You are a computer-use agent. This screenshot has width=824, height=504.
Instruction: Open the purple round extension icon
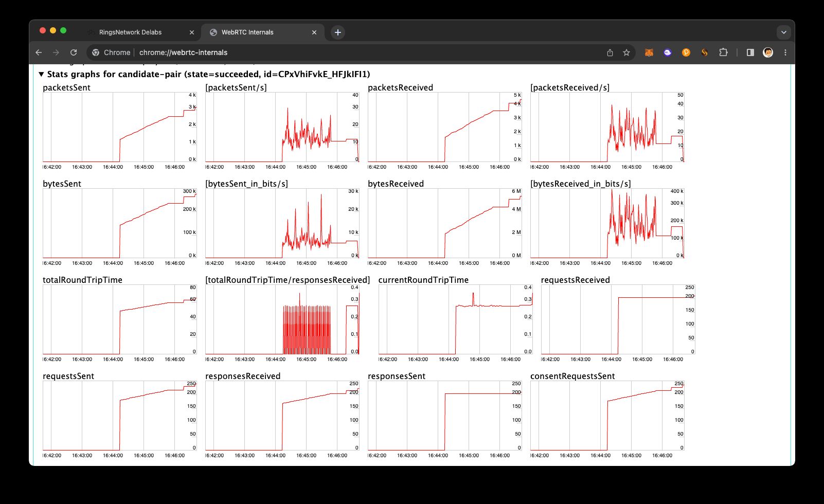pyautogui.click(x=668, y=52)
